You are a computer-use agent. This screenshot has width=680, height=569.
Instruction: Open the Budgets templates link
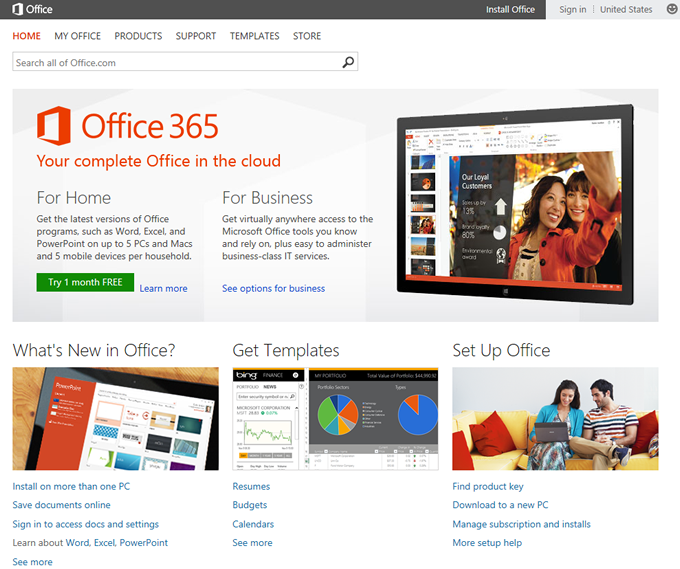(x=250, y=505)
